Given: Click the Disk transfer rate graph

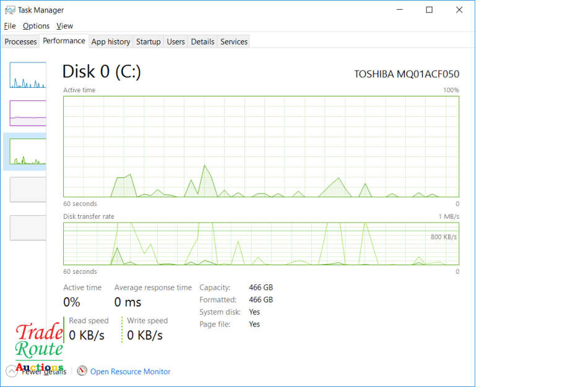Looking at the screenshot, I should click(261, 244).
